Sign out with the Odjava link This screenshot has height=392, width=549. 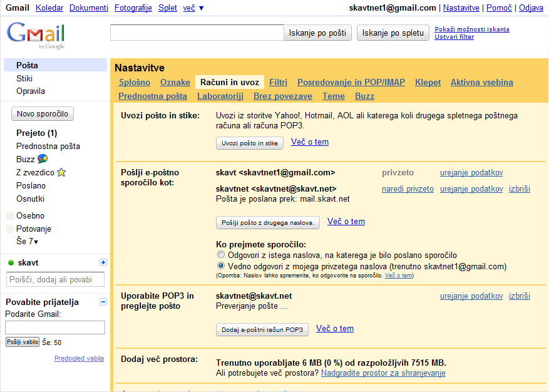[x=531, y=8]
